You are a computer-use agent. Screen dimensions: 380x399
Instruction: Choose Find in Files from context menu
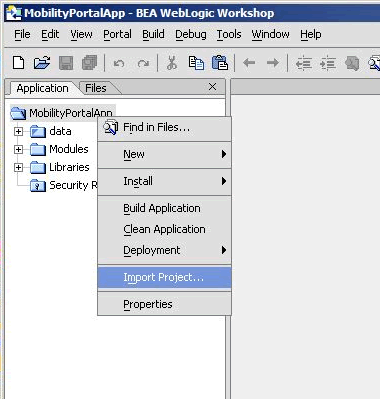(x=164, y=127)
